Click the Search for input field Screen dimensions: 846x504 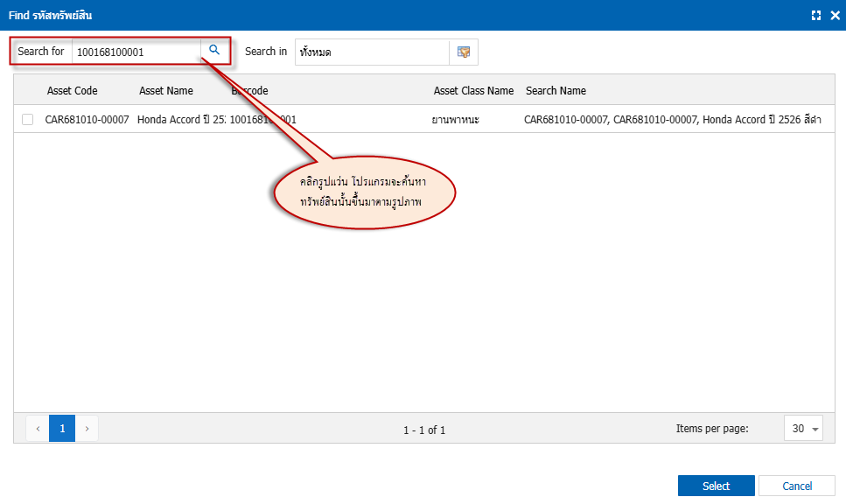136,52
